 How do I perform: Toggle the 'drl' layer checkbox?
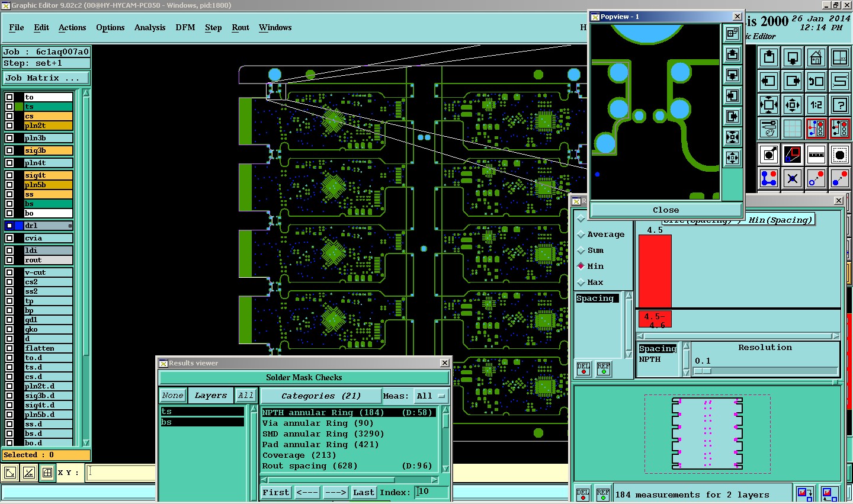click(9, 226)
